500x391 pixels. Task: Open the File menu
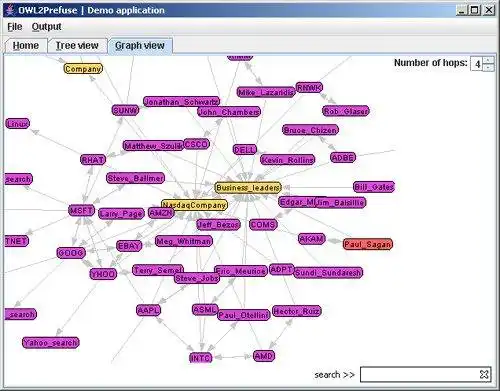[x=15, y=27]
